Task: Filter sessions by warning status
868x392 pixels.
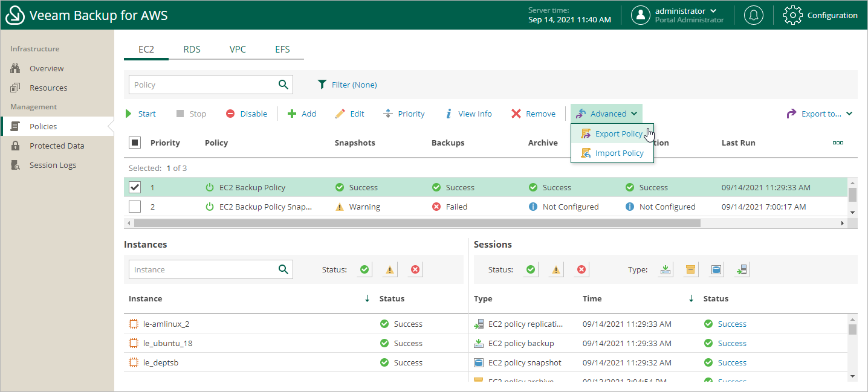Action: coord(556,269)
